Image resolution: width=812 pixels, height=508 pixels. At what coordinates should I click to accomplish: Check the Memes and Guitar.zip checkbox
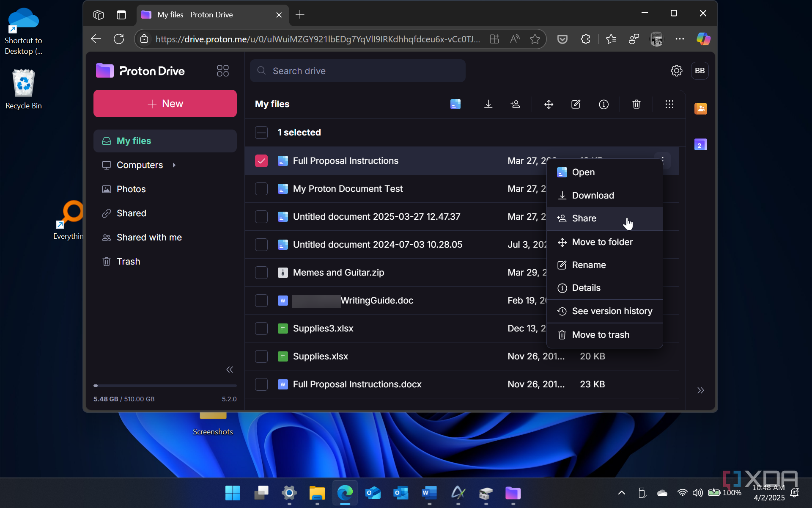[261, 273]
